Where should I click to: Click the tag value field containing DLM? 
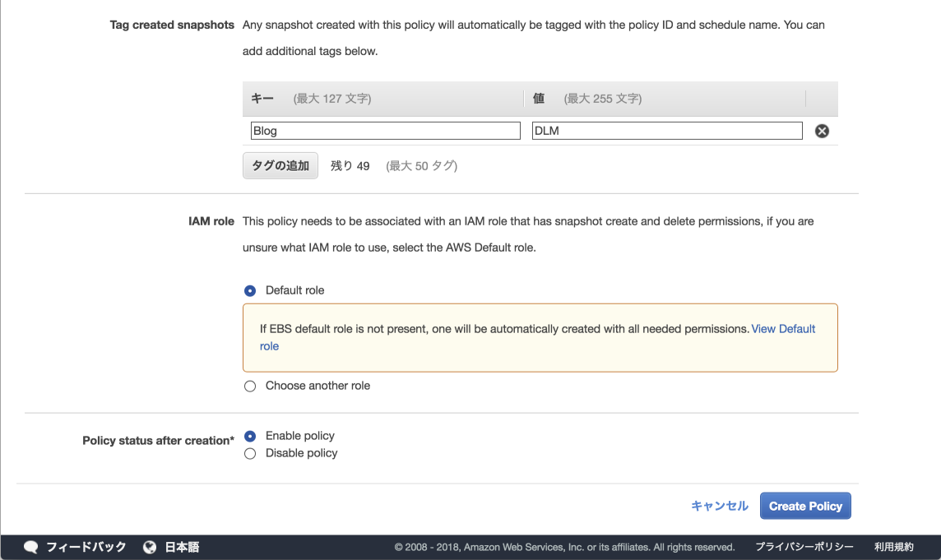point(665,130)
